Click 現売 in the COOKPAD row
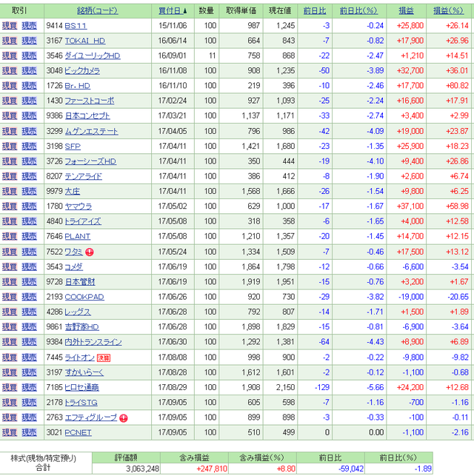Image resolution: width=474 pixels, height=476 pixels. (x=29, y=297)
